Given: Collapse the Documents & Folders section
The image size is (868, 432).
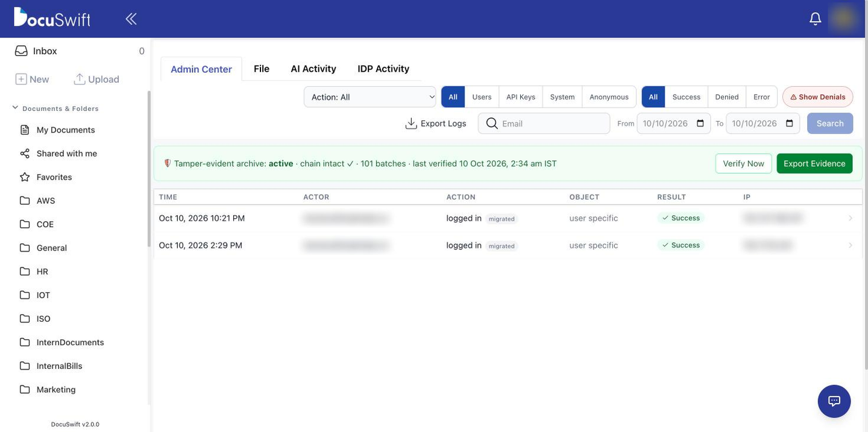Looking at the screenshot, I should click(x=15, y=108).
